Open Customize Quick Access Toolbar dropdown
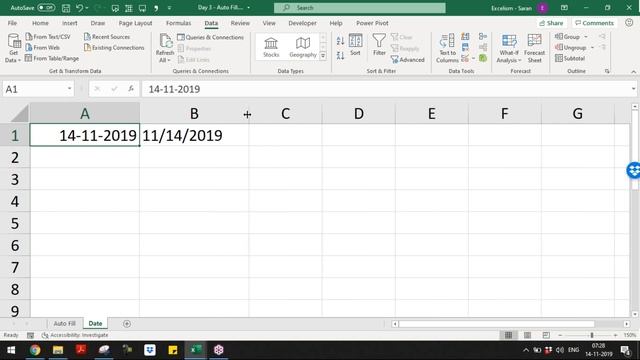640x360 pixels. (x=169, y=8)
